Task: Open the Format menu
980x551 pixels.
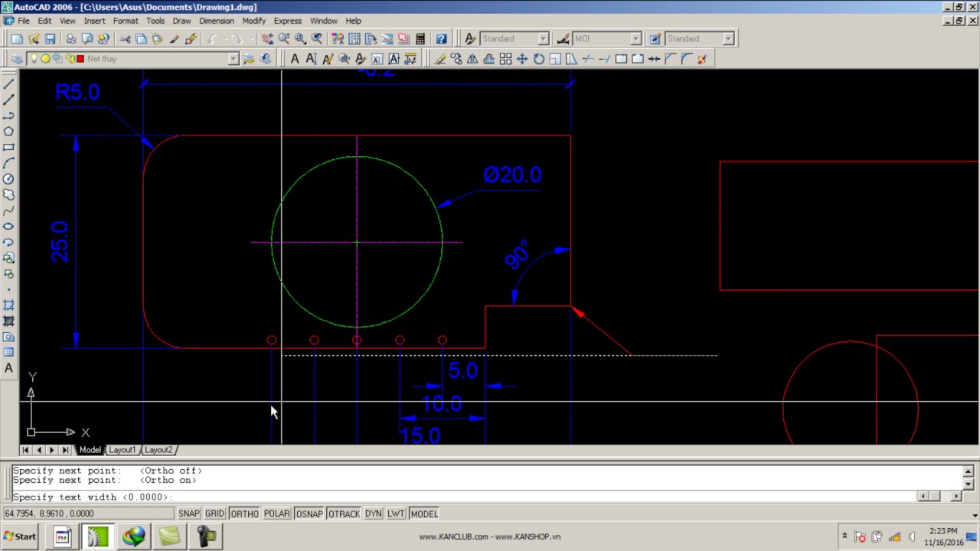Action: pyautogui.click(x=126, y=21)
